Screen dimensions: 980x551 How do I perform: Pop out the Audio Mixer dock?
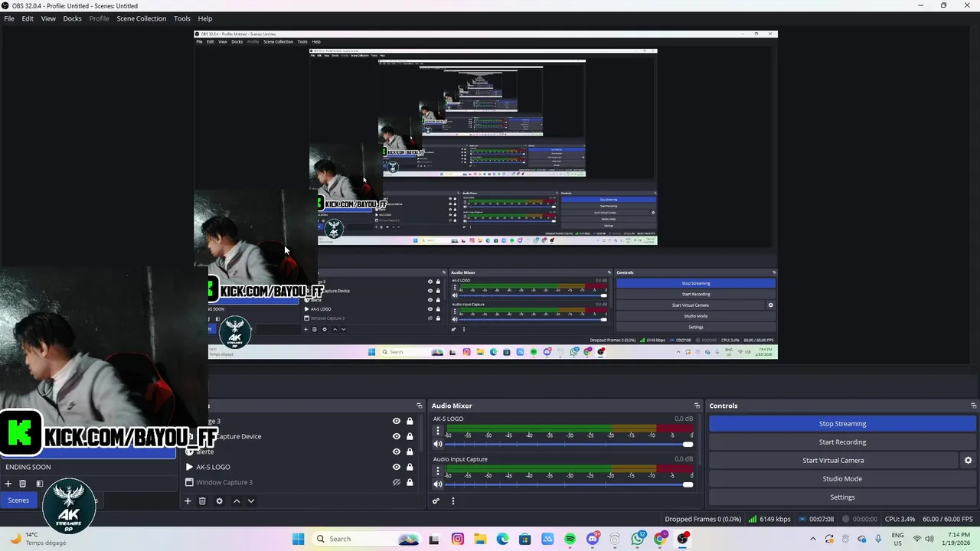pos(697,406)
